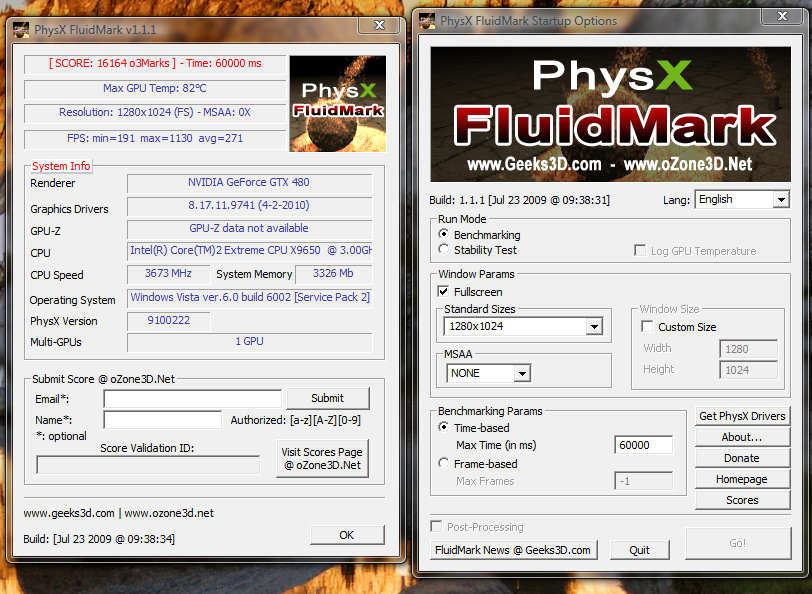
Task: Click the Quit button
Action: click(640, 550)
